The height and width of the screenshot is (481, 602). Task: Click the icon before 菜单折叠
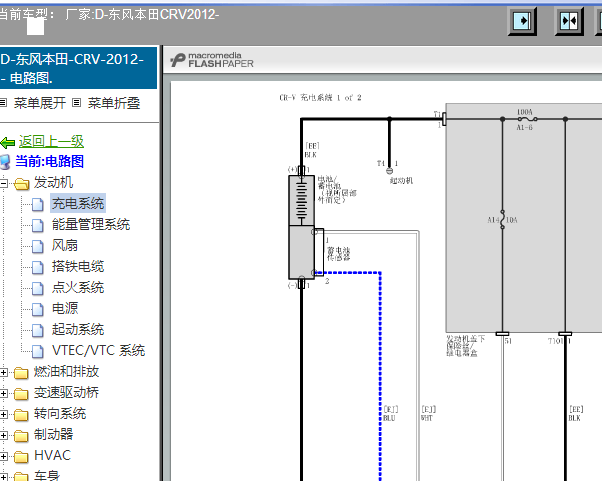(x=77, y=102)
